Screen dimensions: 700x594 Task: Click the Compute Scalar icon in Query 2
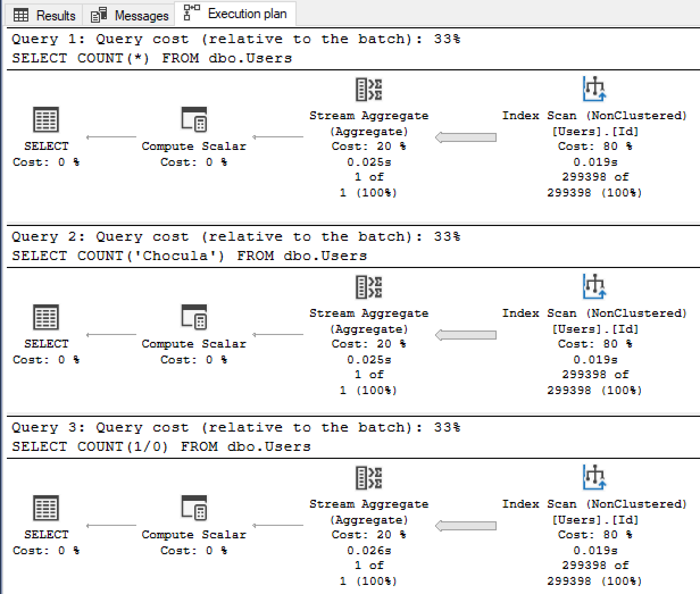194,317
